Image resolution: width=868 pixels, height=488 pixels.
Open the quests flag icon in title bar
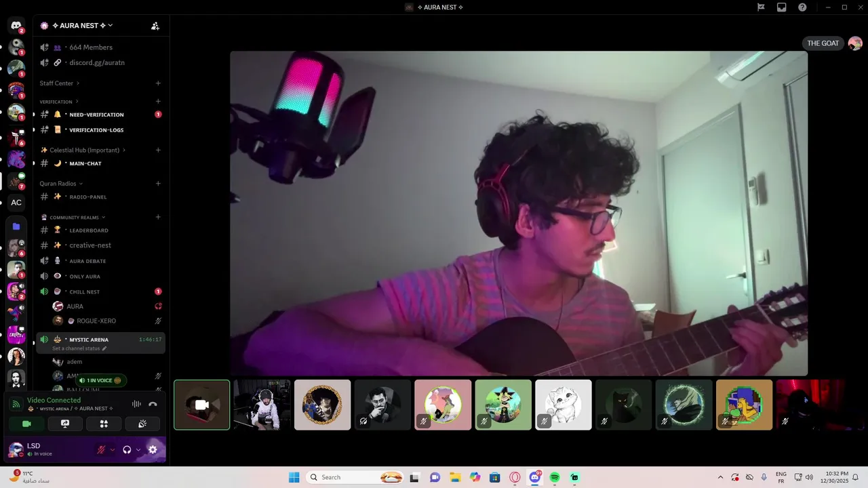click(x=762, y=7)
